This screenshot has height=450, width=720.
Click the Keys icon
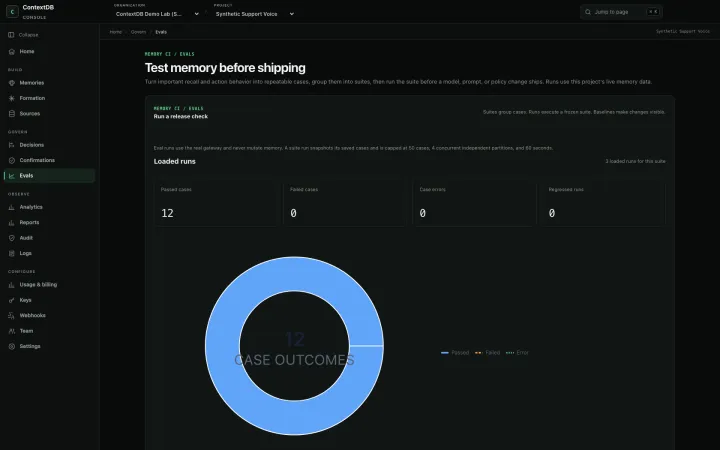(x=11, y=300)
